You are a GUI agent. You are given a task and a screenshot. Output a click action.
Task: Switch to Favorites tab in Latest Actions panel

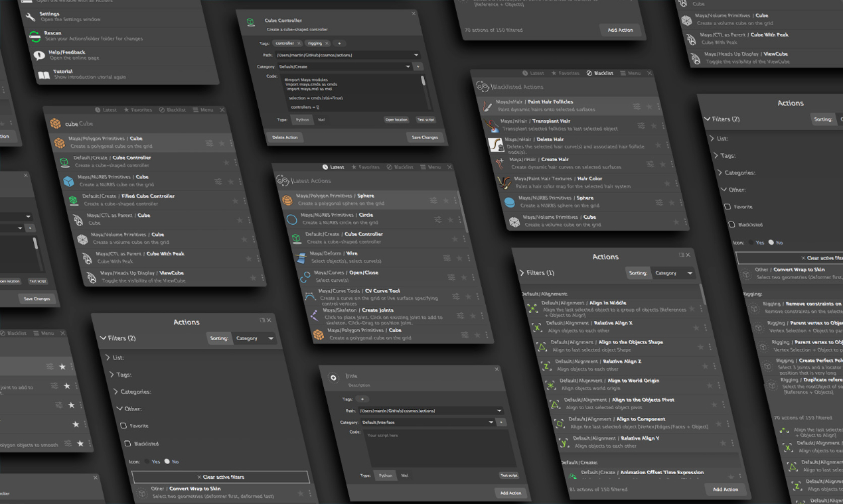pos(365,167)
